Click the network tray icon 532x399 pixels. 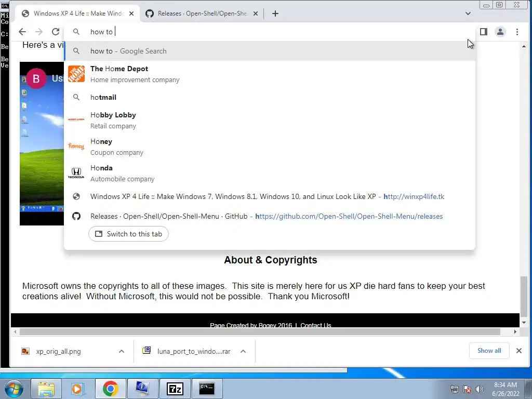(454, 389)
